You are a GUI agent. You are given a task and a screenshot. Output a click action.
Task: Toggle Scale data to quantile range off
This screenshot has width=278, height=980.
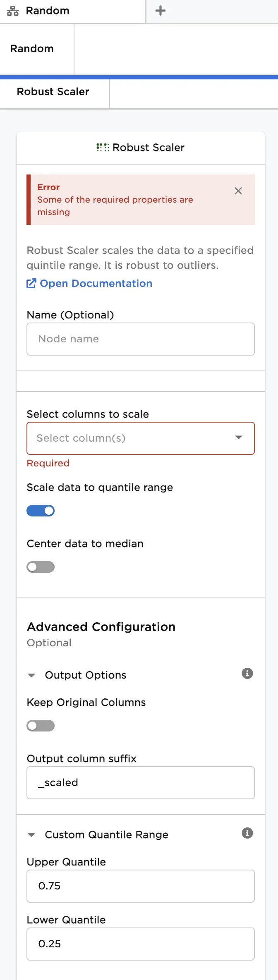tap(41, 511)
